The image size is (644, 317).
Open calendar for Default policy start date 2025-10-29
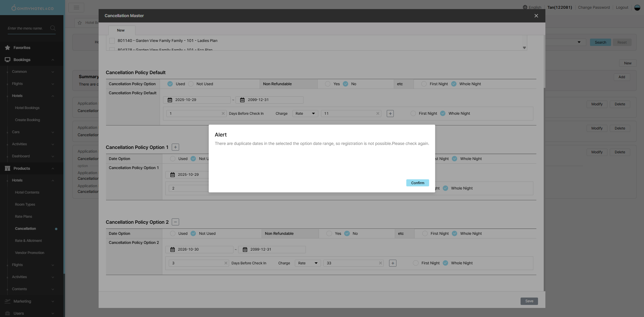(170, 100)
